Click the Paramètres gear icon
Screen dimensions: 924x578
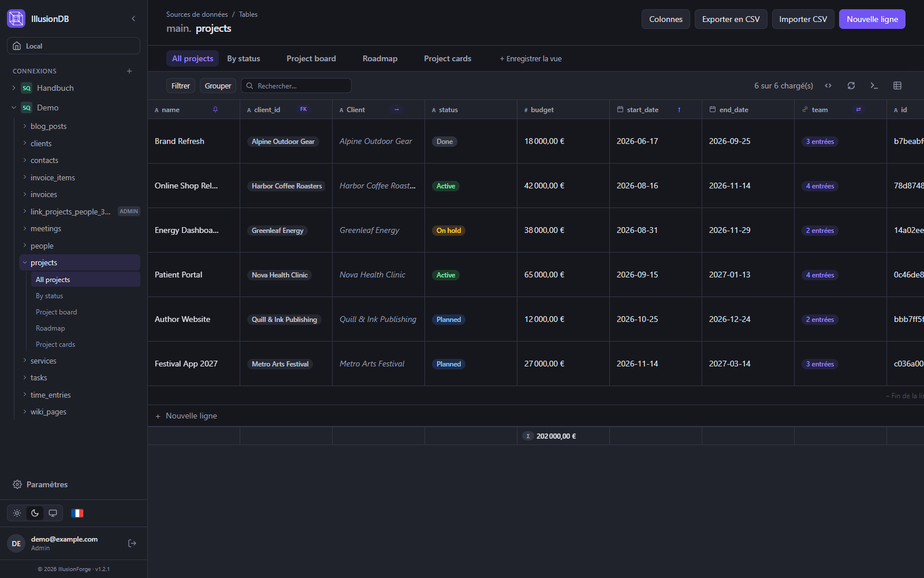tap(17, 484)
